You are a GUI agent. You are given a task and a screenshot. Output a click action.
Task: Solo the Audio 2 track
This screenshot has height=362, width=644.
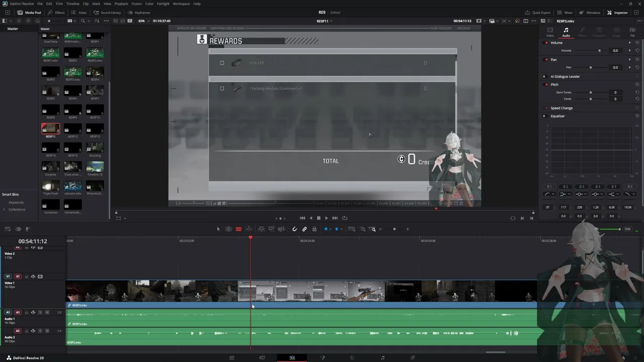40,331
